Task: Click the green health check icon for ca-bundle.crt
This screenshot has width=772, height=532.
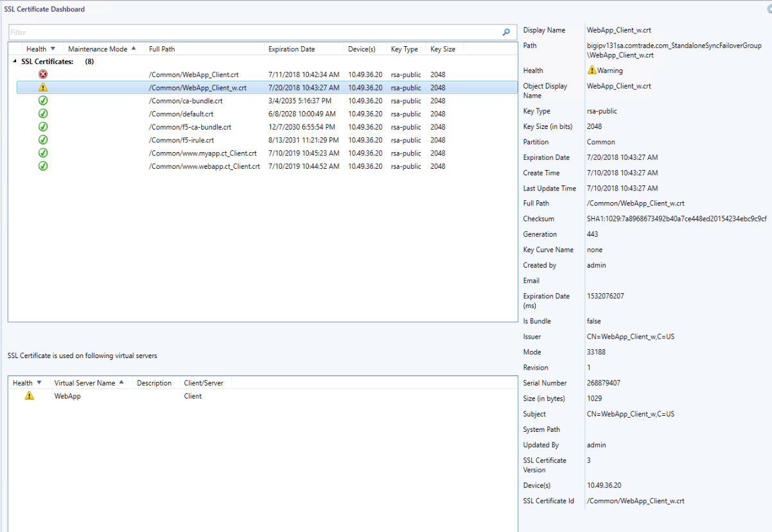Action: [x=42, y=100]
